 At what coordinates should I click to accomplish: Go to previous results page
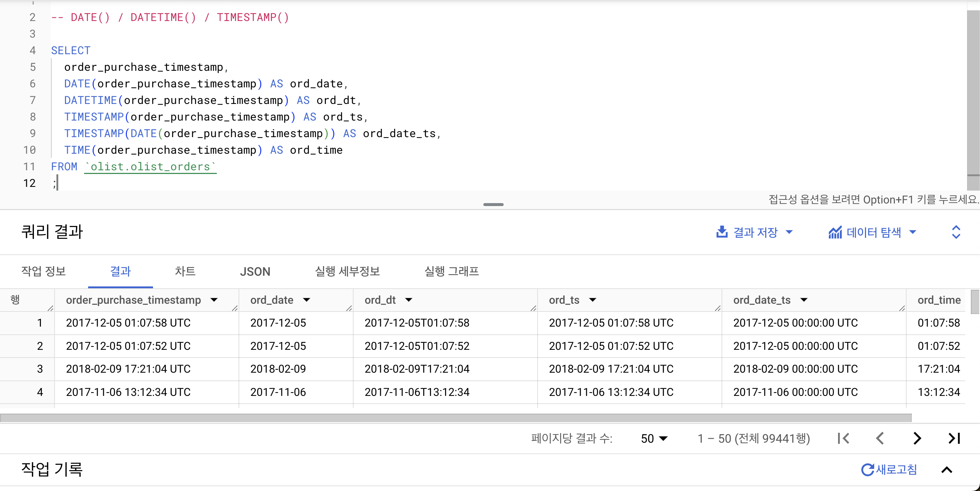(x=880, y=438)
